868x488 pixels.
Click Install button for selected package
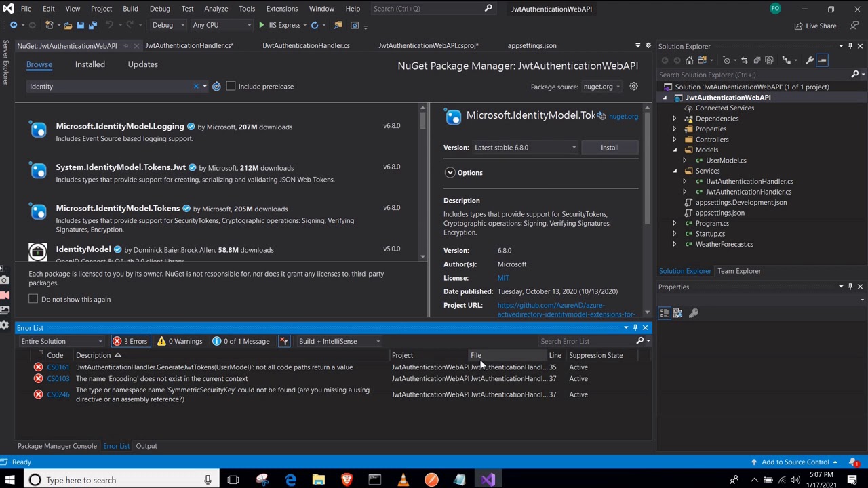[610, 148]
